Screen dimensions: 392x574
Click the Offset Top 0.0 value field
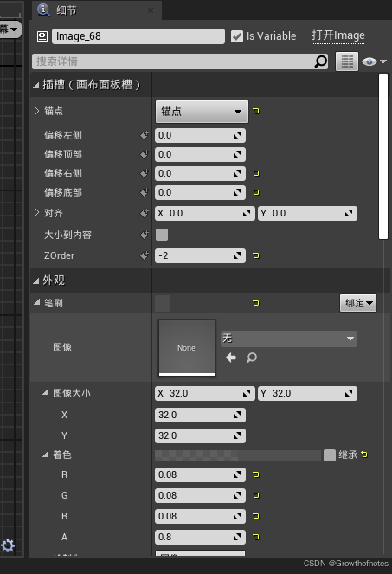pos(200,154)
